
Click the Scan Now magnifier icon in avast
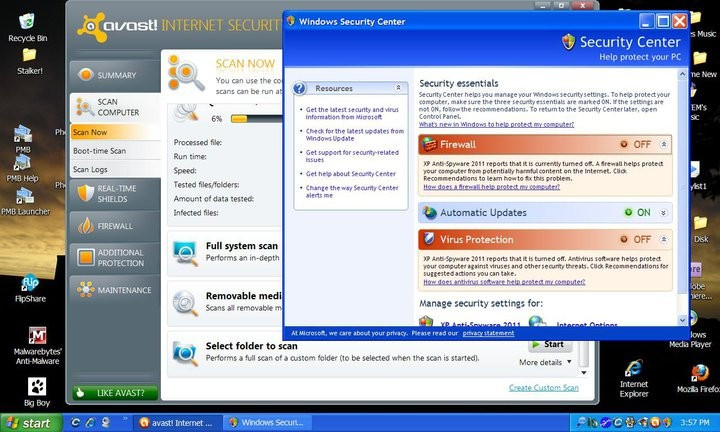click(x=186, y=73)
